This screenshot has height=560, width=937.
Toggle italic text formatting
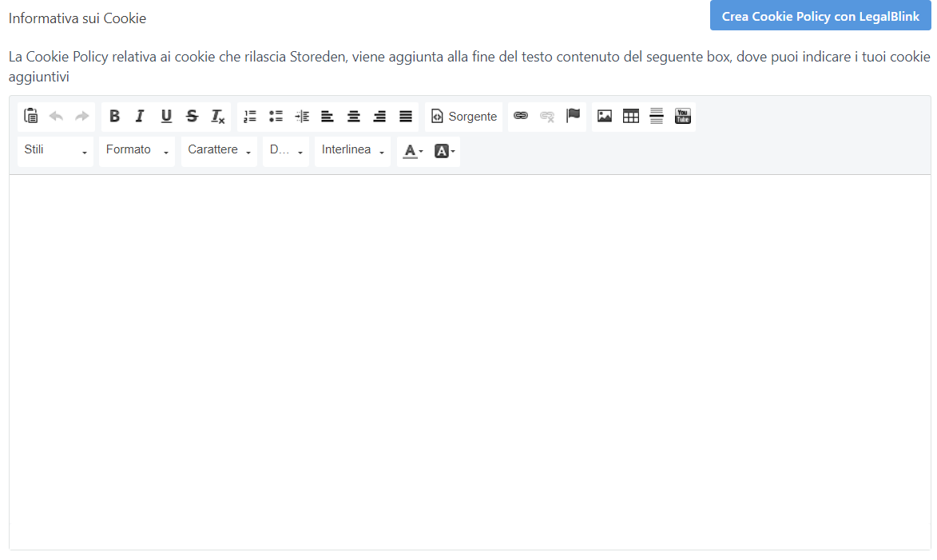[140, 117]
